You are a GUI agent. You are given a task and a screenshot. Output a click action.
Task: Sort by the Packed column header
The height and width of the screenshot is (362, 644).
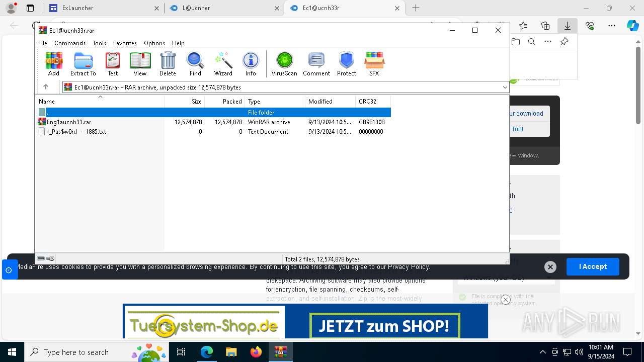click(225, 101)
